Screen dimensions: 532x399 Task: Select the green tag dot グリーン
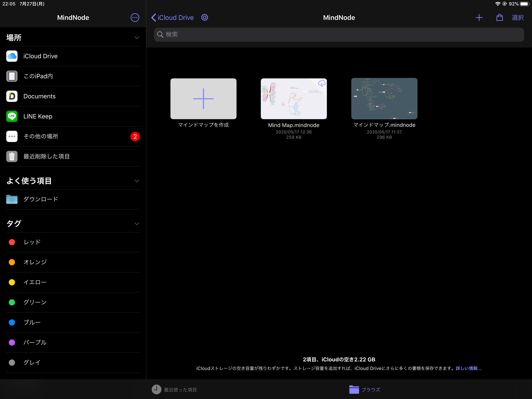pyautogui.click(x=12, y=302)
